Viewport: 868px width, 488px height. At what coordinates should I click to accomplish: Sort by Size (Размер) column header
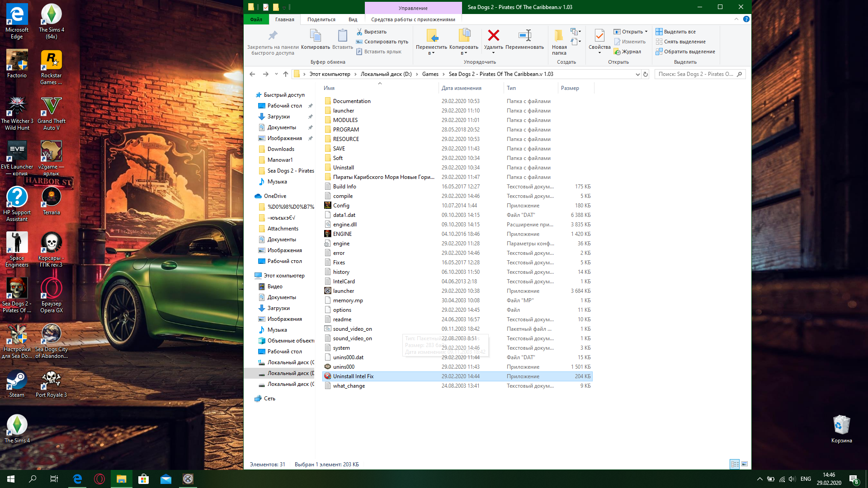click(576, 88)
